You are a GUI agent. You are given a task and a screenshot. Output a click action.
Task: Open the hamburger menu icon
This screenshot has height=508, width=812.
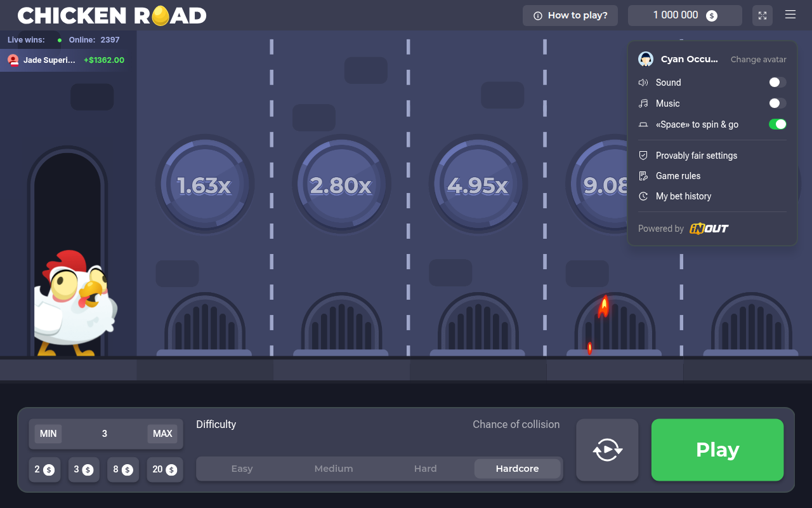pyautogui.click(x=790, y=15)
